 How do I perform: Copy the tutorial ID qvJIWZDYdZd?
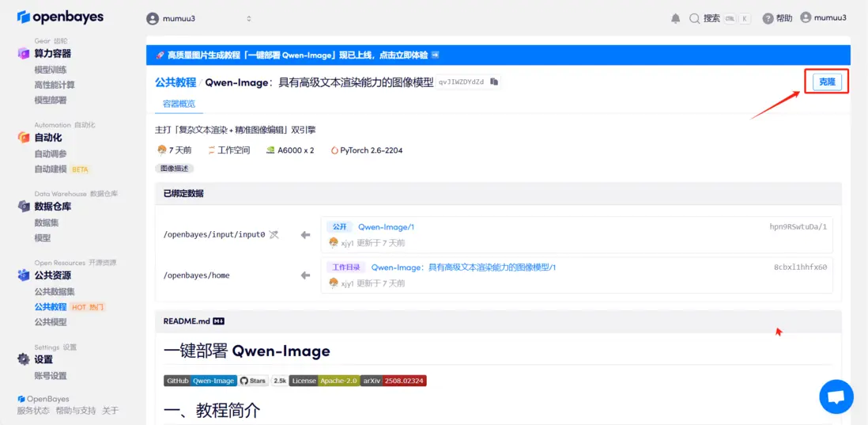pyautogui.click(x=494, y=82)
